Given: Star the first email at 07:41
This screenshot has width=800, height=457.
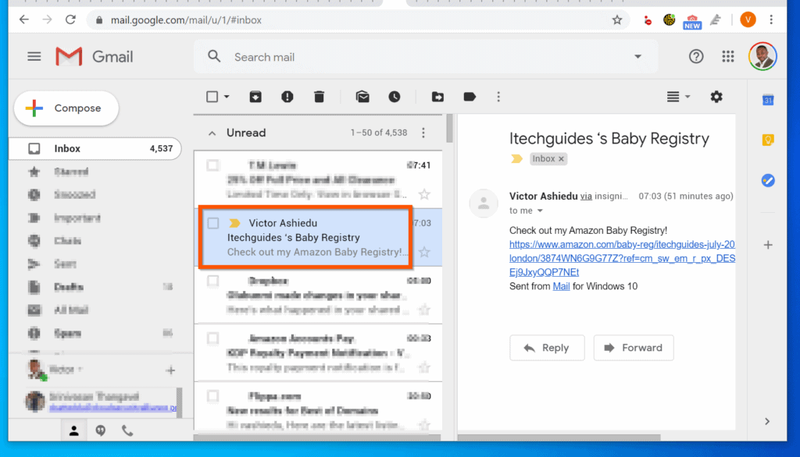Looking at the screenshot, I should (424, 194).
